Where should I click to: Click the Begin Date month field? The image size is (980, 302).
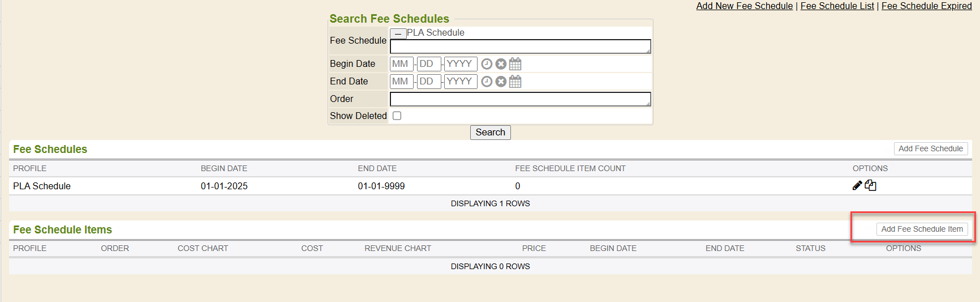401,64
